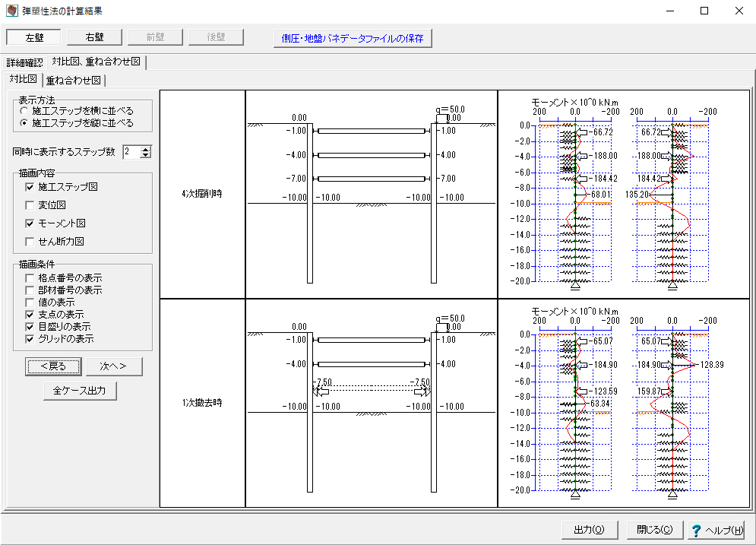
Task: Minimize the window
Action: coord(669,11)
